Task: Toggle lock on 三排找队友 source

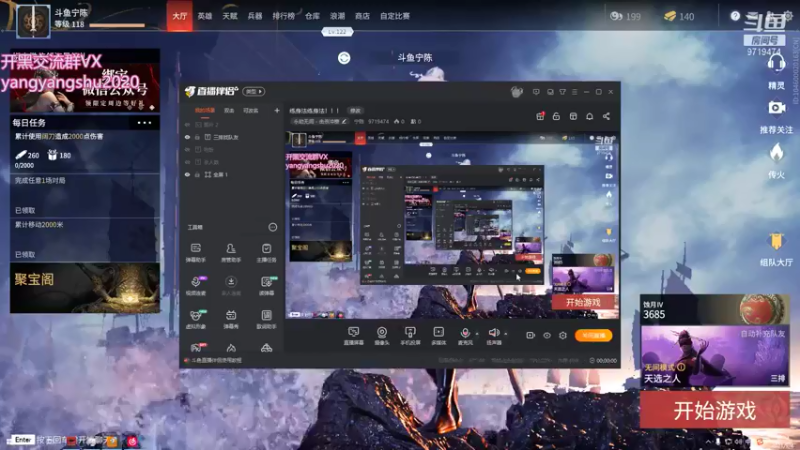Action: coord(197,137)
